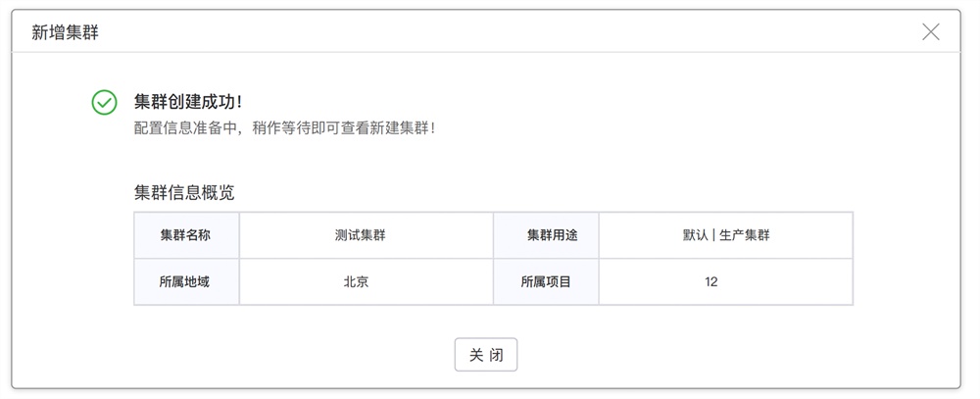Select the 新增集群 dialog title
980x399 pixels.
pos(66,32)
